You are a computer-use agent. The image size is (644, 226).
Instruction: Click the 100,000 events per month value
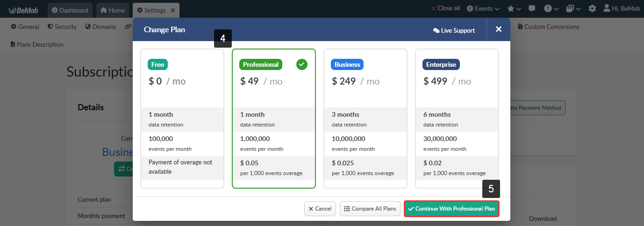161,139
